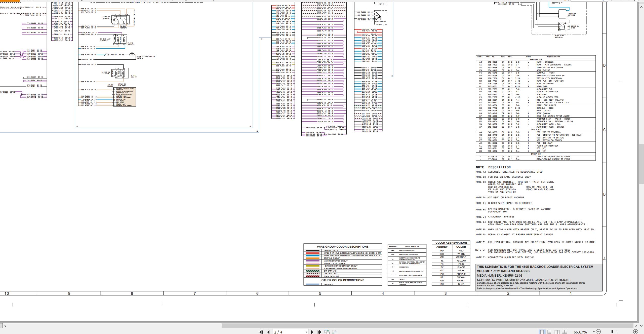Click the zoom out minus icon
The height and width of the screenshot is (334, 644).
pos(598,332)
